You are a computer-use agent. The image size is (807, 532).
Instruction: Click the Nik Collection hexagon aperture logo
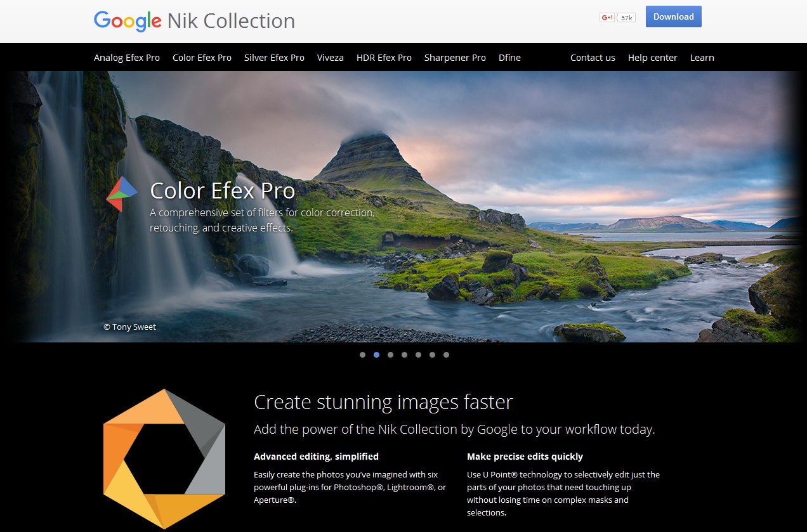coord(164,458)
